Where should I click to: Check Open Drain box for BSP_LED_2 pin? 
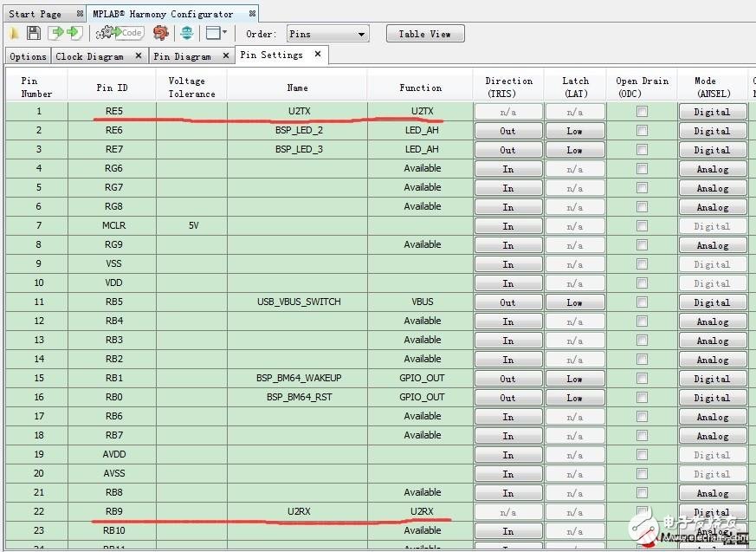[642, 130]
